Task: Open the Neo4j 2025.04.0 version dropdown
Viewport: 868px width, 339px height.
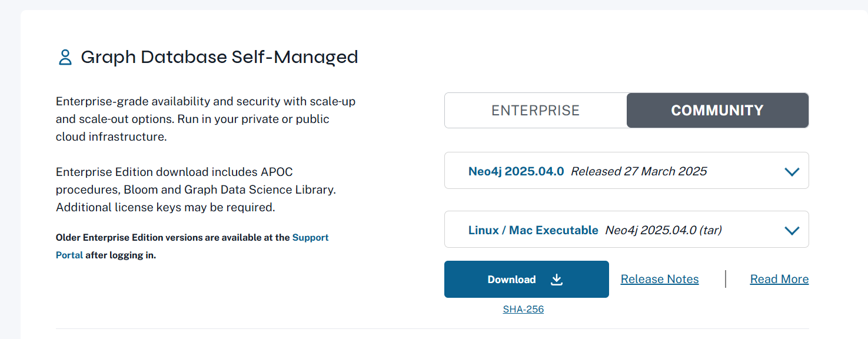Action: pos(516,171)
